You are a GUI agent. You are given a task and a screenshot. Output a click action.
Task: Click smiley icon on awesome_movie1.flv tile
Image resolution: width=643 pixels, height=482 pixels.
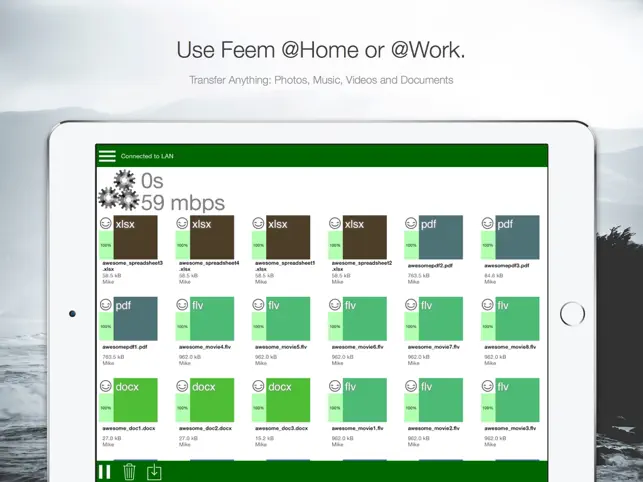pos(335,386)
